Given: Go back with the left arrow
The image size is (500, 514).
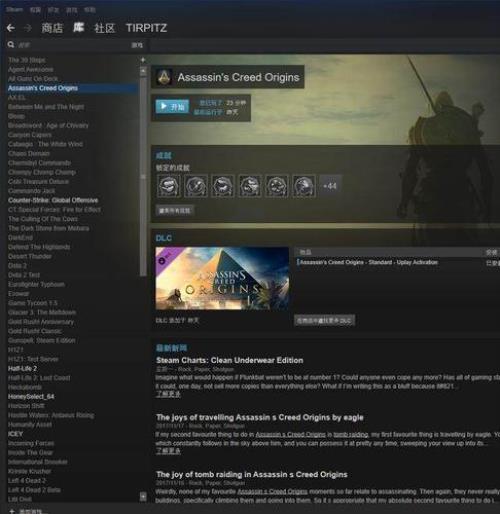Looking at the screenshot, I should 11,28.
